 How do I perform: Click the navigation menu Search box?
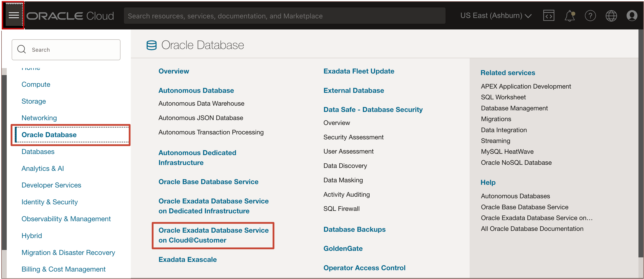[x=66, y=50]
